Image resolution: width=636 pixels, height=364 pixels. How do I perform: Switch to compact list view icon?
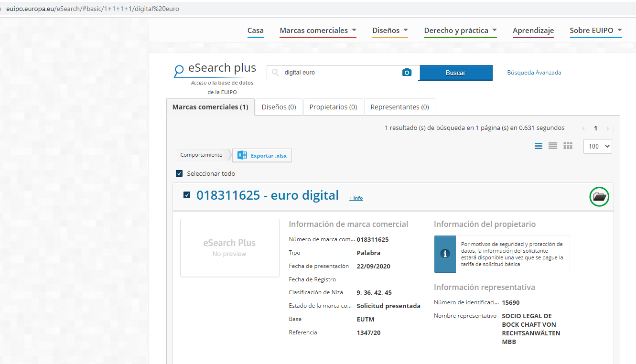[553, 146]
